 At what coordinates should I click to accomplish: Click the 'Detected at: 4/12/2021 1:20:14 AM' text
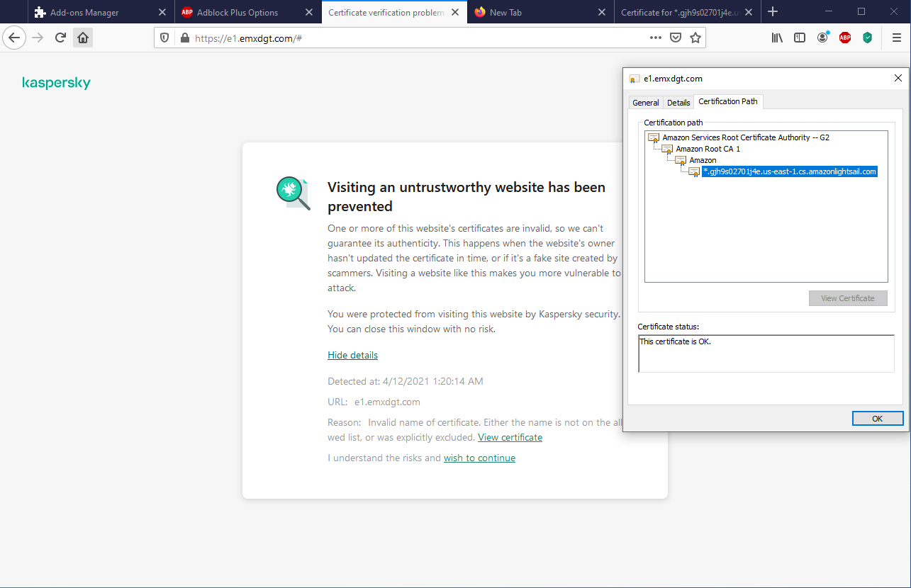(406, 381)
